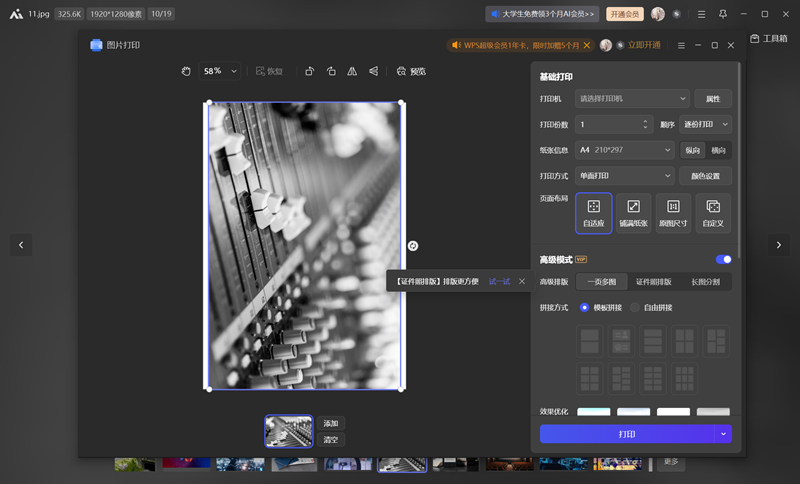This screenshot has width=800, height=484.
Task: Select the 自由拼接 radio button
Action: click(635, 307)
